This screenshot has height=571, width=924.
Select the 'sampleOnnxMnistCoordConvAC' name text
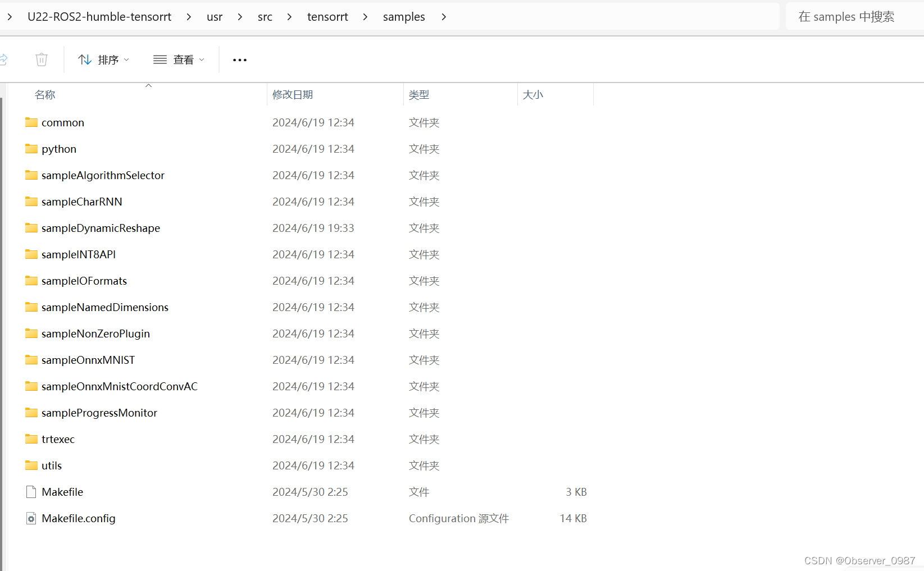click(x=120, y=386)
